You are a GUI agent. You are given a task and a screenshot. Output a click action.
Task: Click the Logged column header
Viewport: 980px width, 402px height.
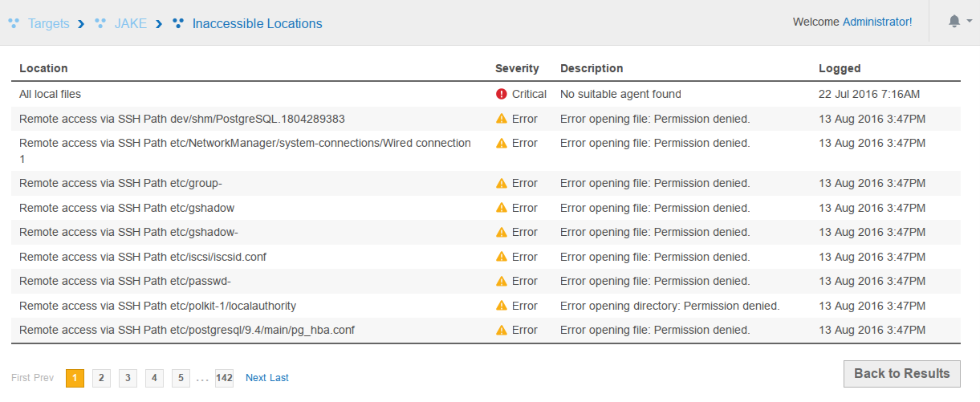click(840, 68)
